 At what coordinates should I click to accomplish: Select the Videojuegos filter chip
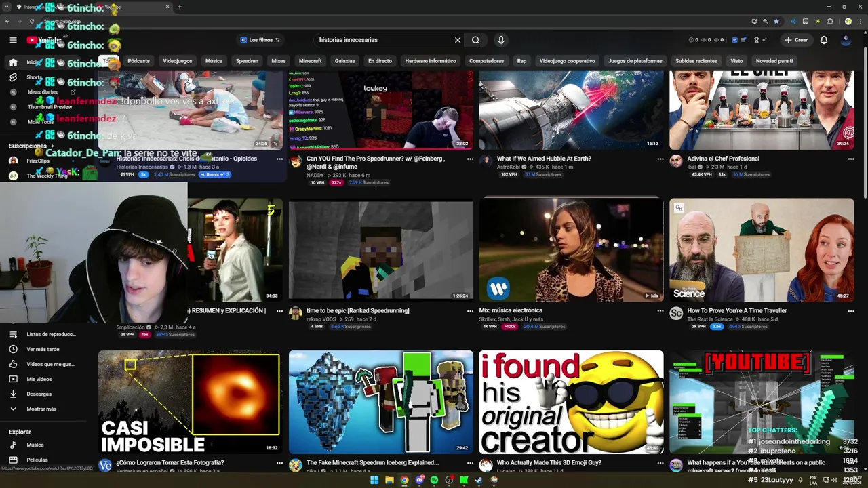(178, 61)
